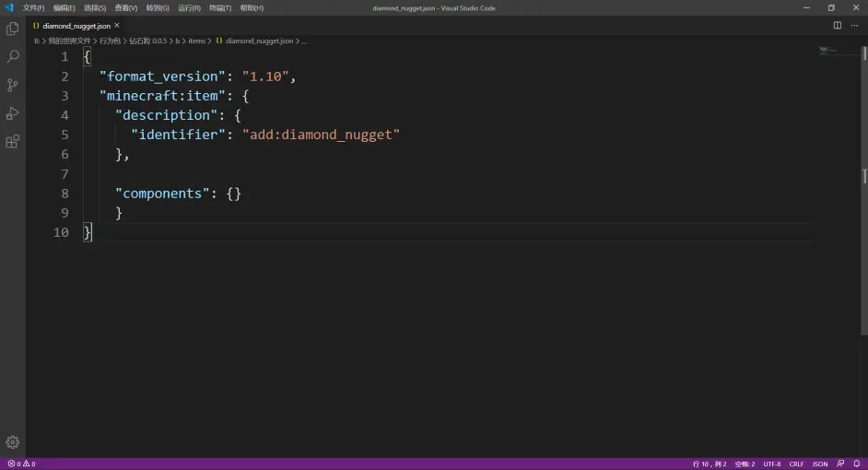
Task: Click the breadcrumb ellipsis symbol
Action: 304,41
